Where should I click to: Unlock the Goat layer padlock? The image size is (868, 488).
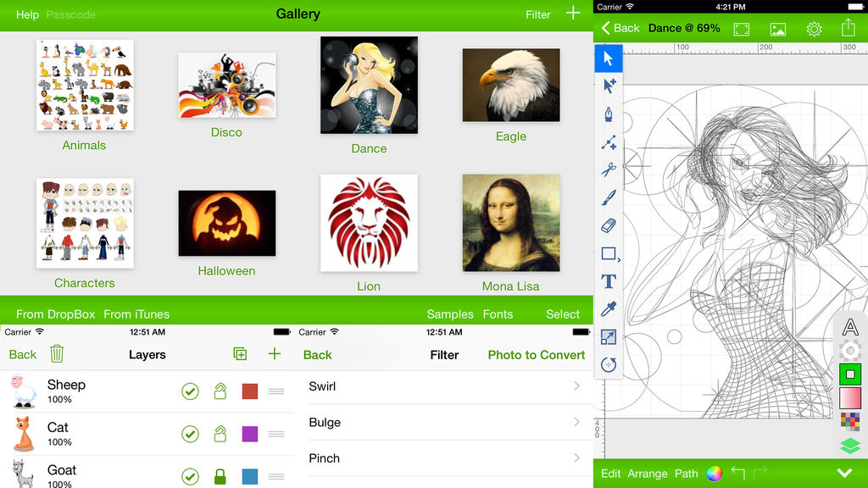pos(220,476)
